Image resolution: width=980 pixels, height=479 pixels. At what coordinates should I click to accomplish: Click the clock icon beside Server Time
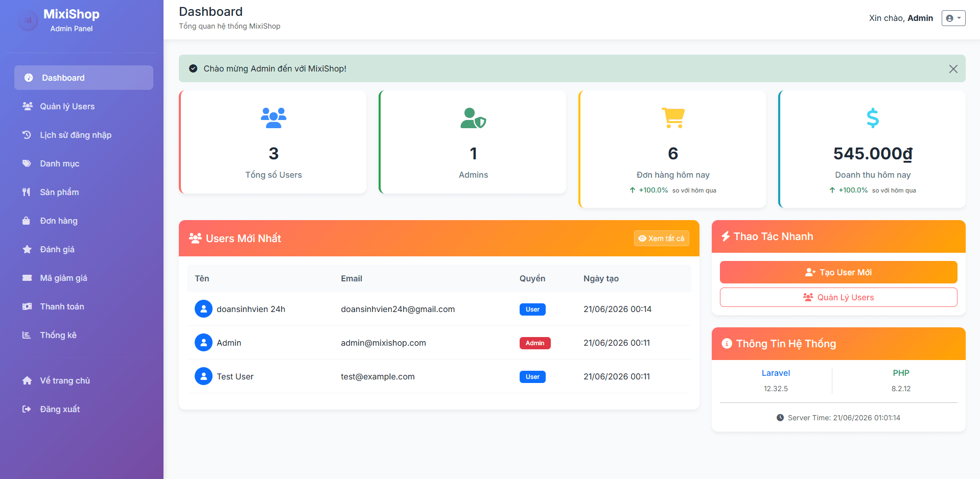click(780, 418)
